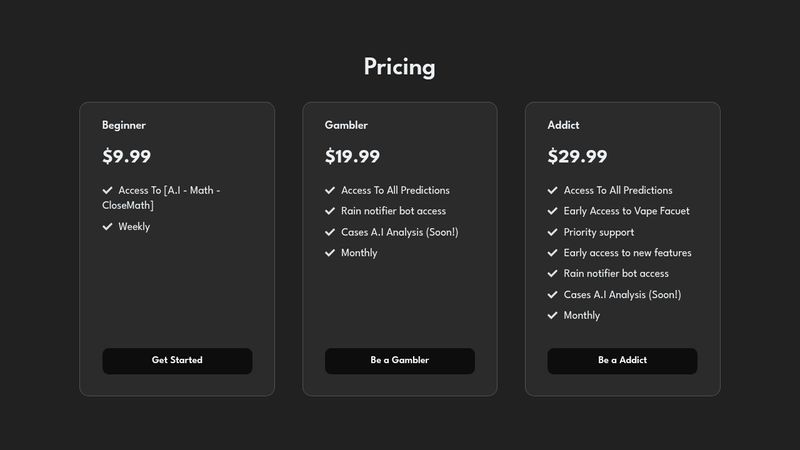Viewport: 800px width, 450px height.
Task: Click checkmark beside Rain notifier in Gambler plan
Action: [x=330, y=211]
